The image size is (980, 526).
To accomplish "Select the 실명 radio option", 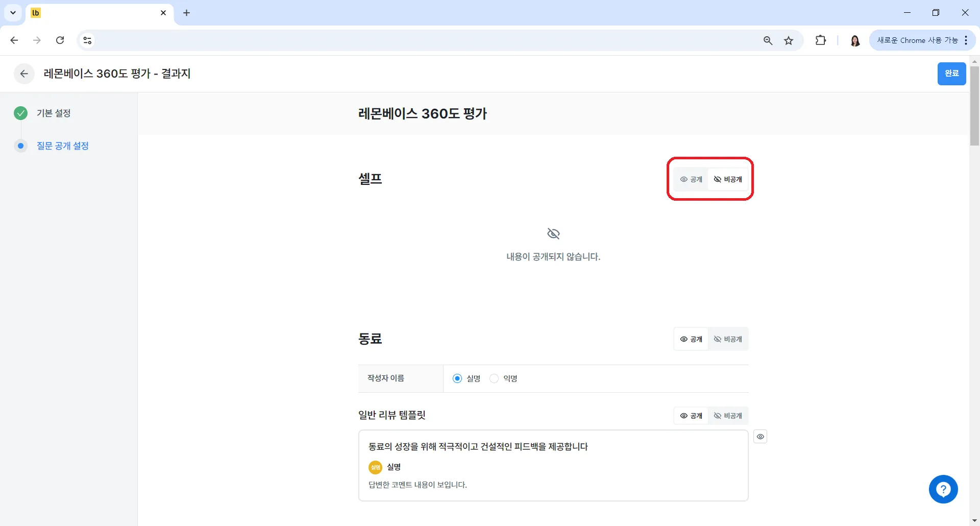I will pyautogui.click(x=457, y=378).
